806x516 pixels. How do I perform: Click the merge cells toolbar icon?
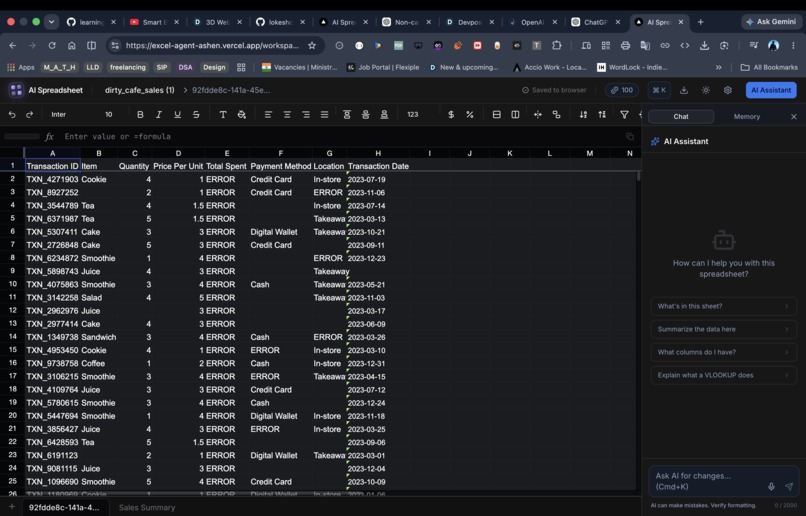[x=538, y=115]
